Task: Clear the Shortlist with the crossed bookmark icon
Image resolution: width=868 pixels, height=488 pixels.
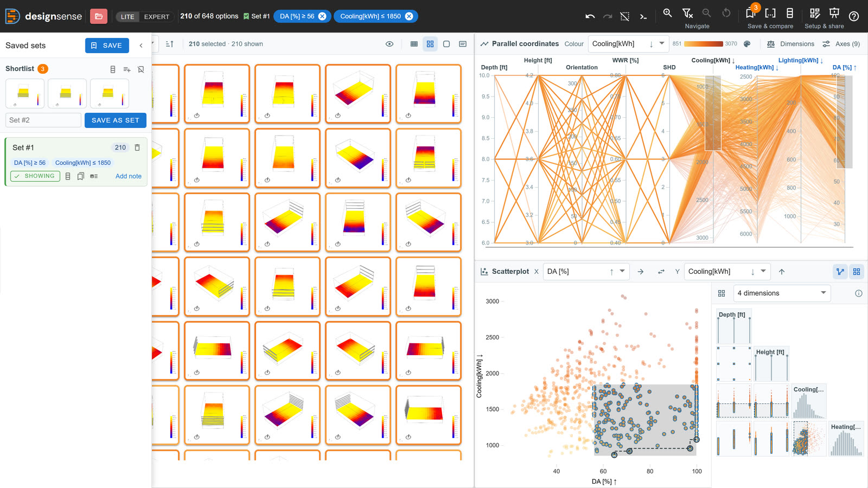Action: tap(141, 69)
